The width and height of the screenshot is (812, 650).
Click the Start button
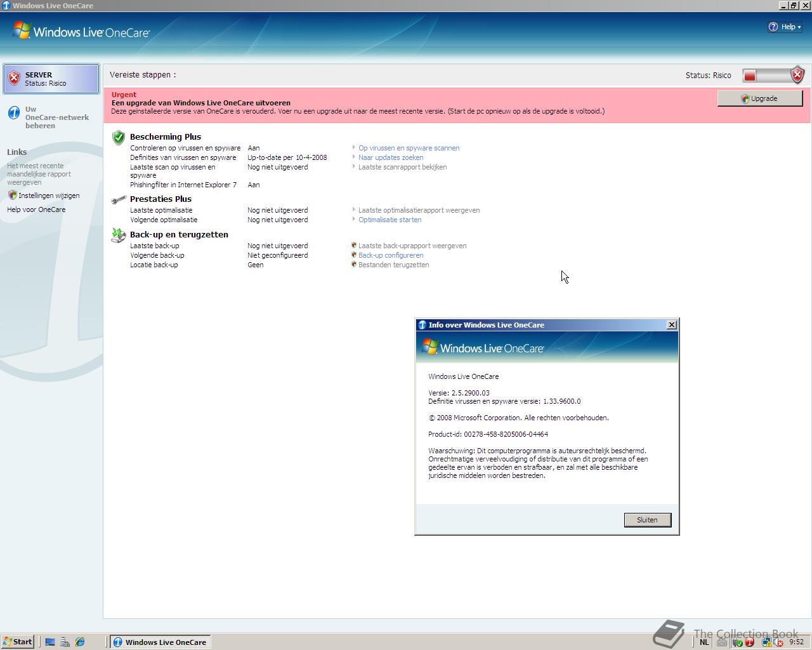[18, 642]
